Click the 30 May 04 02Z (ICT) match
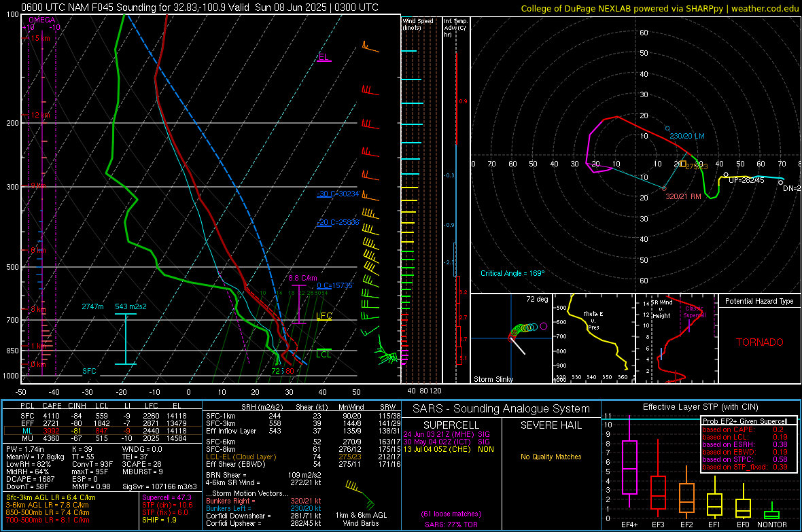This screenshot has height=532, width=802. (447, 442)
